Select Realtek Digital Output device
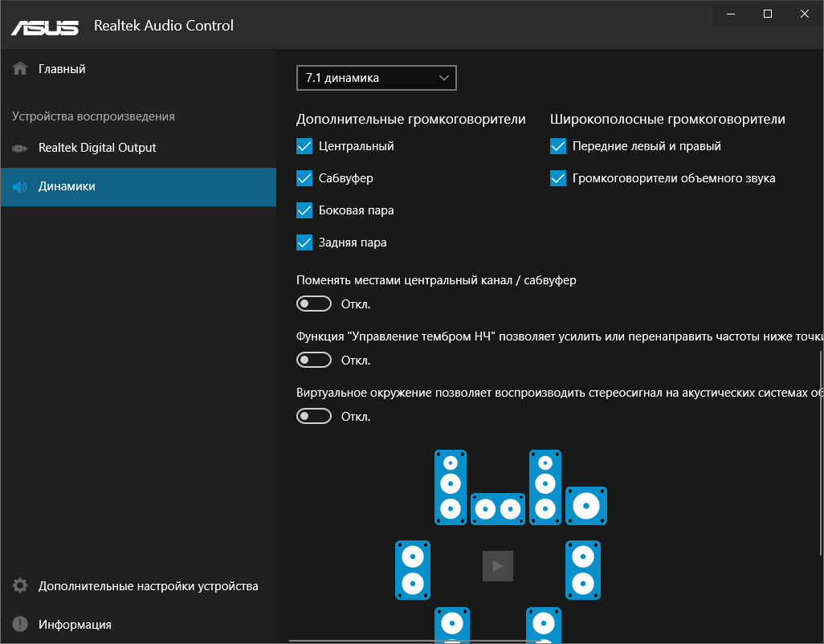The width and height of the screenshot is (824, 644). pos(138,148)
